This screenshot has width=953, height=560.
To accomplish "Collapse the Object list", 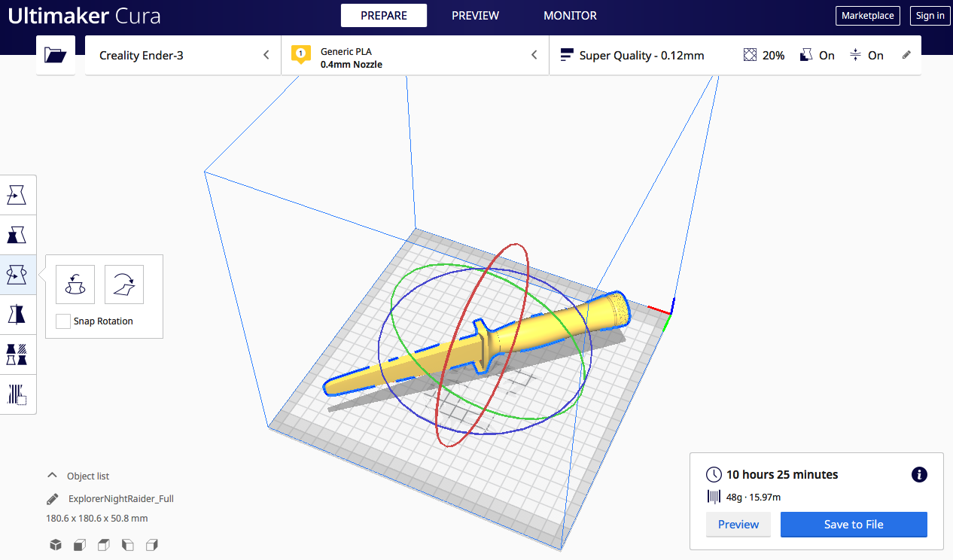I will click(53, 476).
